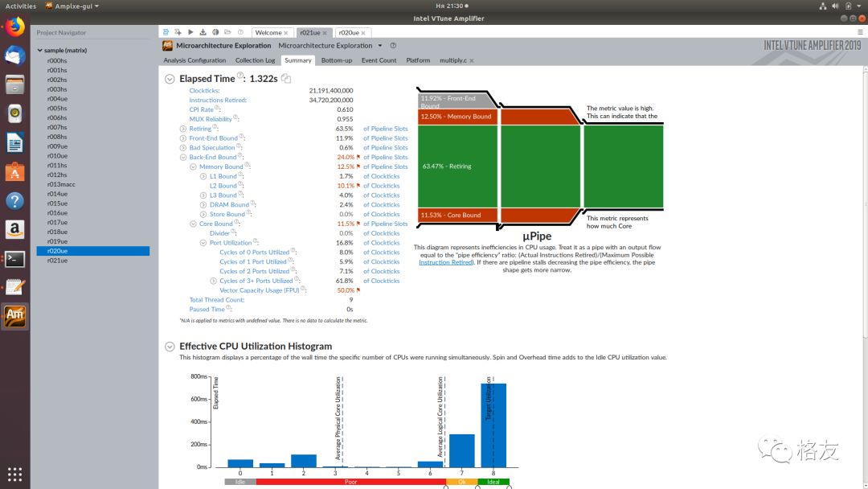The image size is (868, 489).
Task: Switch to the Platform tab
Action: (x=418, y=60)
